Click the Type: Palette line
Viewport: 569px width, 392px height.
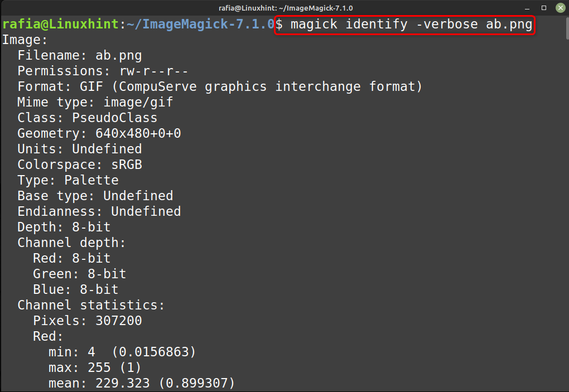click(x=68, y=180)
